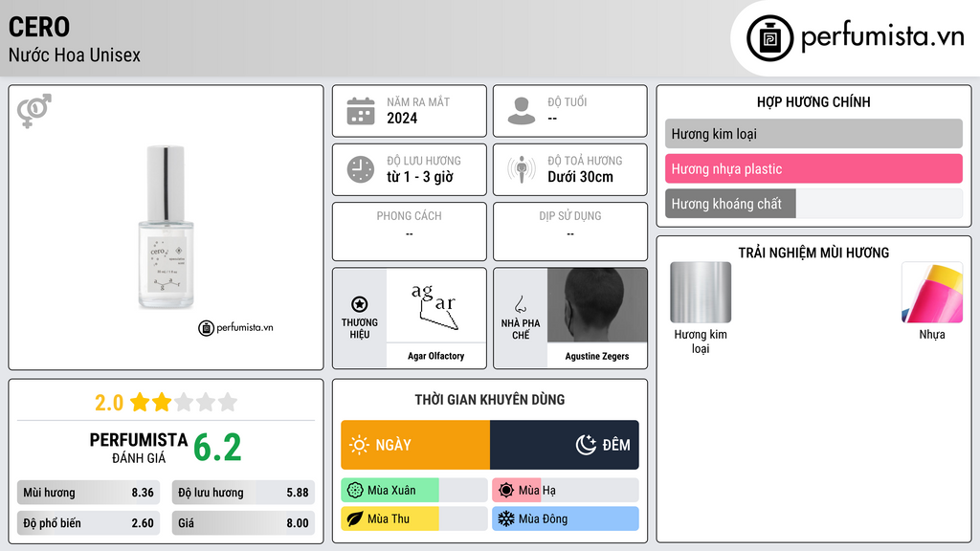Click the Giá 8.00 score row
The image size is (980, 551).
tap(243, 523)
